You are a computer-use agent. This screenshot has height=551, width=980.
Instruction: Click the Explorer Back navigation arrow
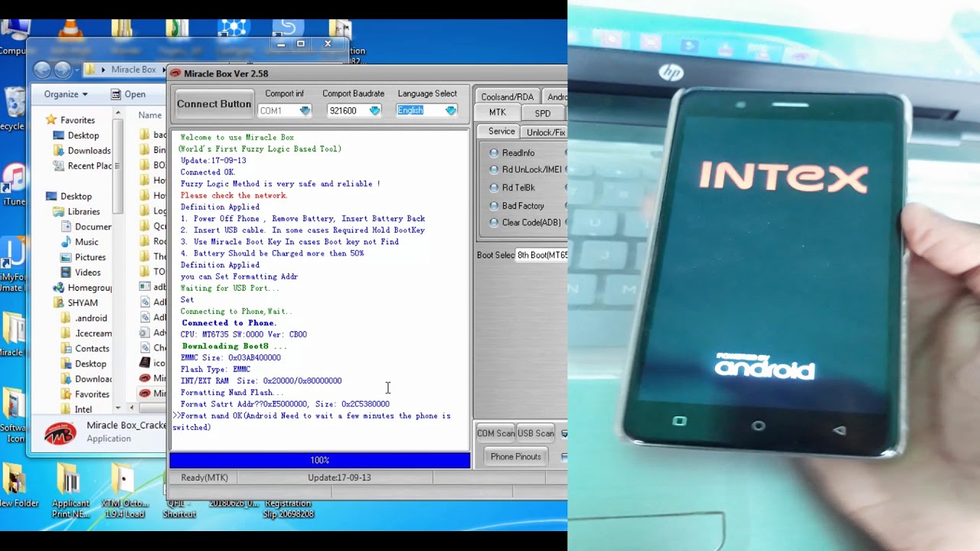click(42, 70)
